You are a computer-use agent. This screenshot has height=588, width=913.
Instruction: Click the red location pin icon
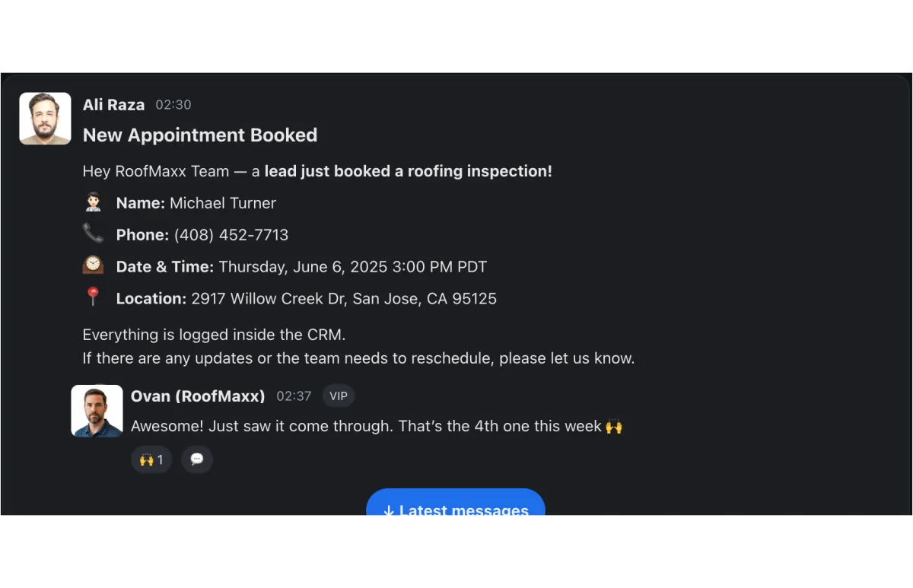(93, 297)
